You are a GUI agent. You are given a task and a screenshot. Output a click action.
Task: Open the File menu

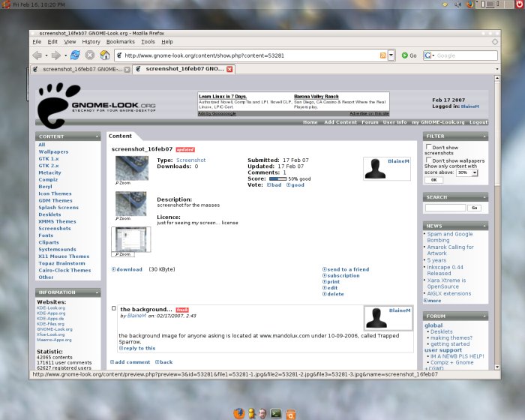point(37,42)
